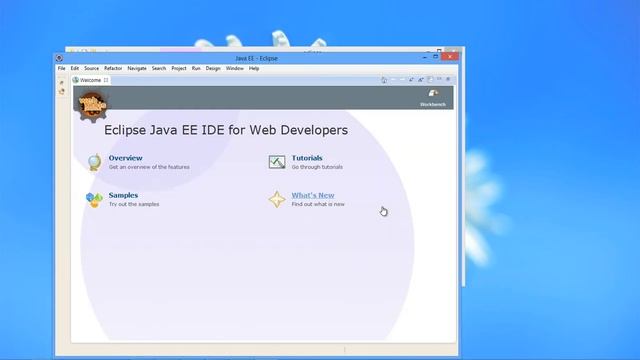Click the Tutorials heading link
Image resolution: width=640 pixels, height=360 pixels.
click(307, 158)
